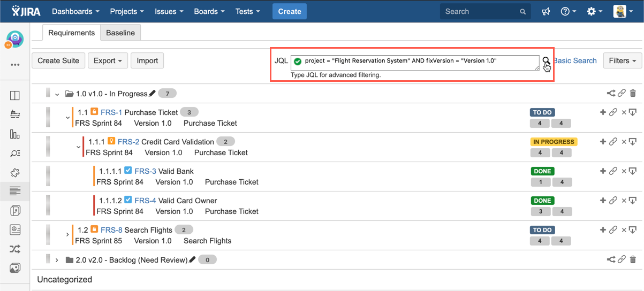Screen dimensions: 644x291
Task: Expand the 2.0 v2.0 Backlog folder
Action: pos(57,260)
